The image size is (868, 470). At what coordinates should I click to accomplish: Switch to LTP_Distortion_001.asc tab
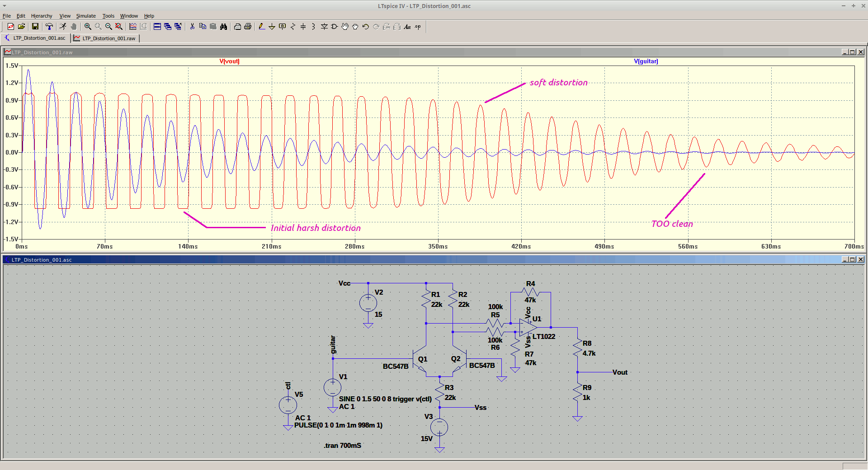click(36, 38)
